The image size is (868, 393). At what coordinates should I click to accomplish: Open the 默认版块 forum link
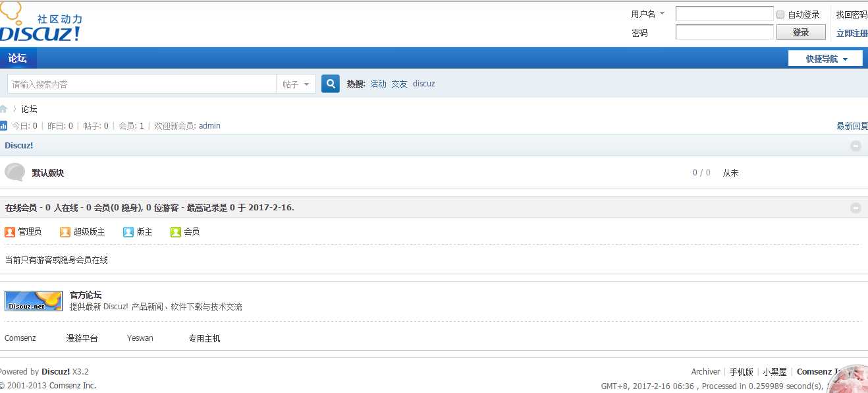tap(48, 173)
